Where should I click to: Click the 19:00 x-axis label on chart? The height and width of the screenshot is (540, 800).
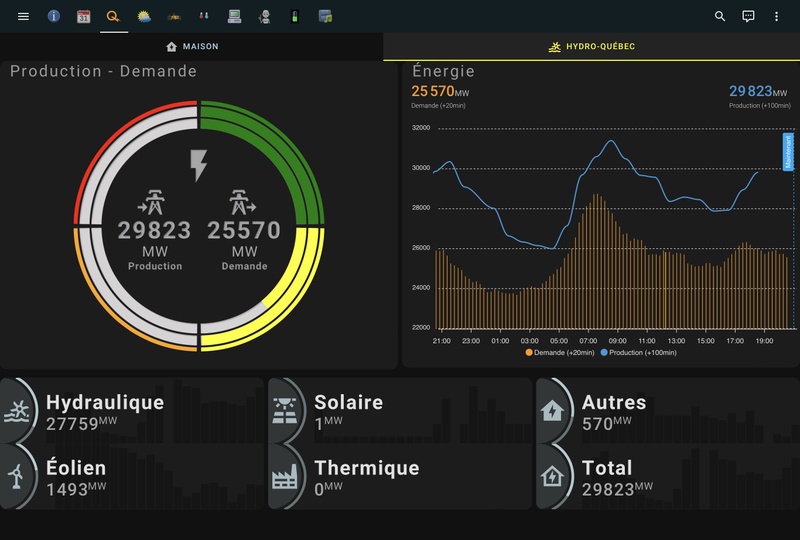pyautogui.click(x=764, y=341)
